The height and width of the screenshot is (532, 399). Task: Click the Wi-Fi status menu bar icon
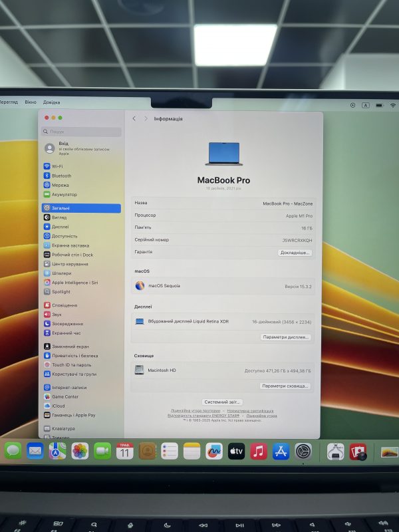click(x=393, y=106)
